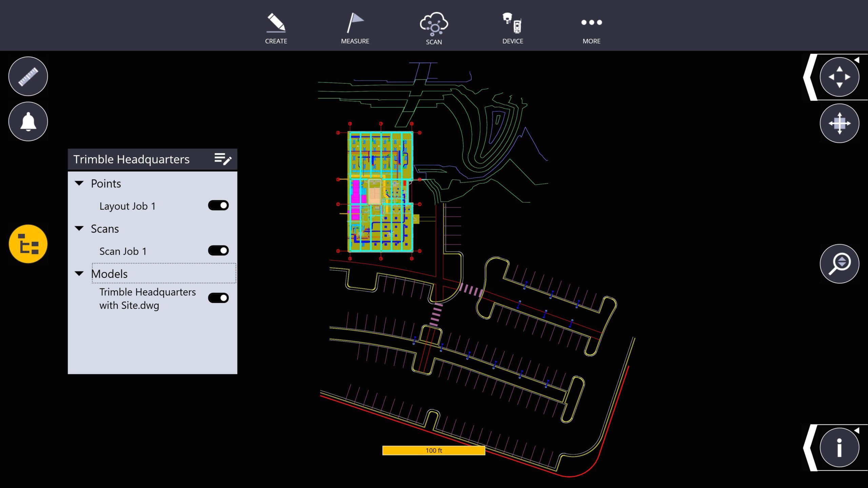Collapse the Models group arrow
Screen dimensions: 868x488
pyautogui.click(x=79, y=273)
